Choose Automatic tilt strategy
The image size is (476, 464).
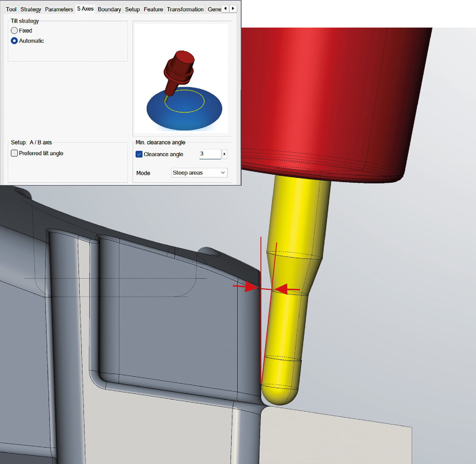14,41
